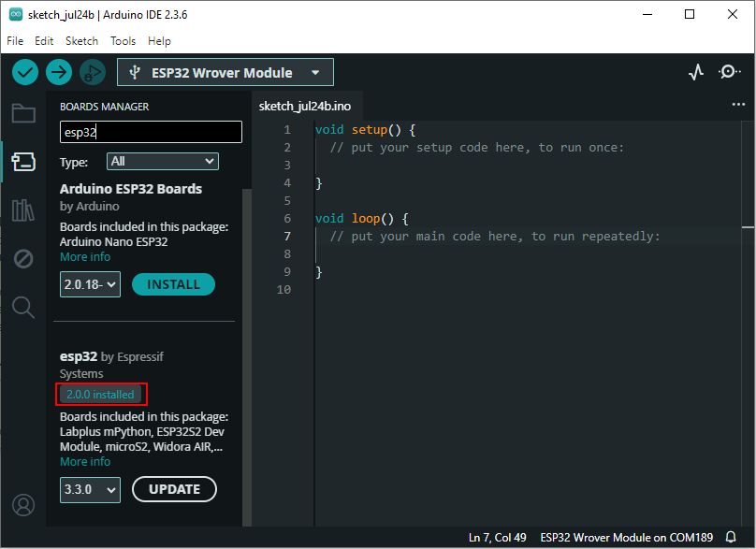Click the void setup() code line

[366, 130]
